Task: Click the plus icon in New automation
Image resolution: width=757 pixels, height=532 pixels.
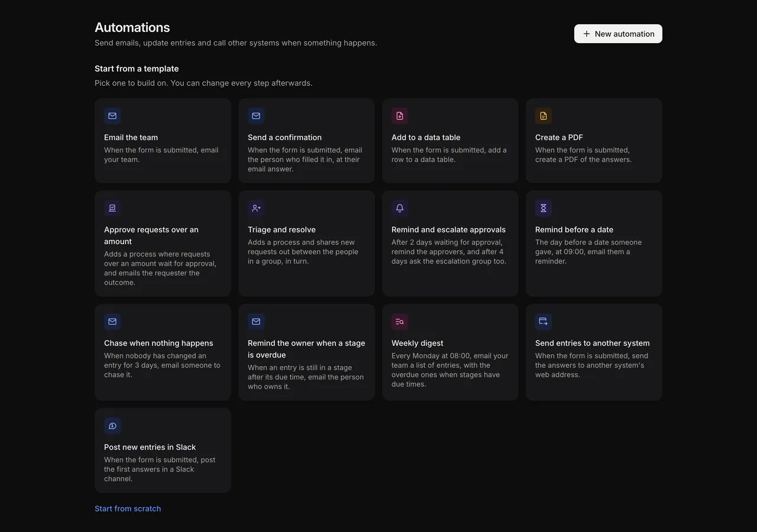Action: (x=587, y=34)
